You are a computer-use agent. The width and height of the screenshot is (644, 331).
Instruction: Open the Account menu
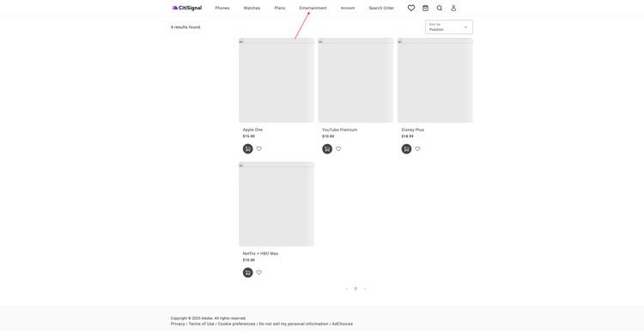pos(348,9)
